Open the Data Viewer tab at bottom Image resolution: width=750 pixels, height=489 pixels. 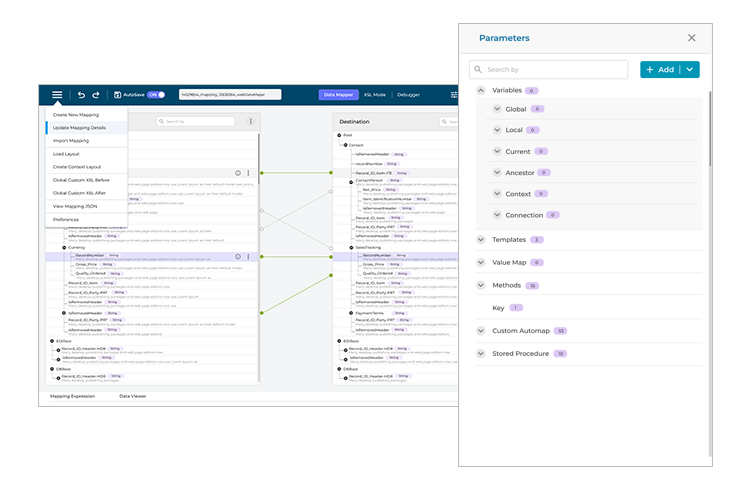[x=132, y=396]
